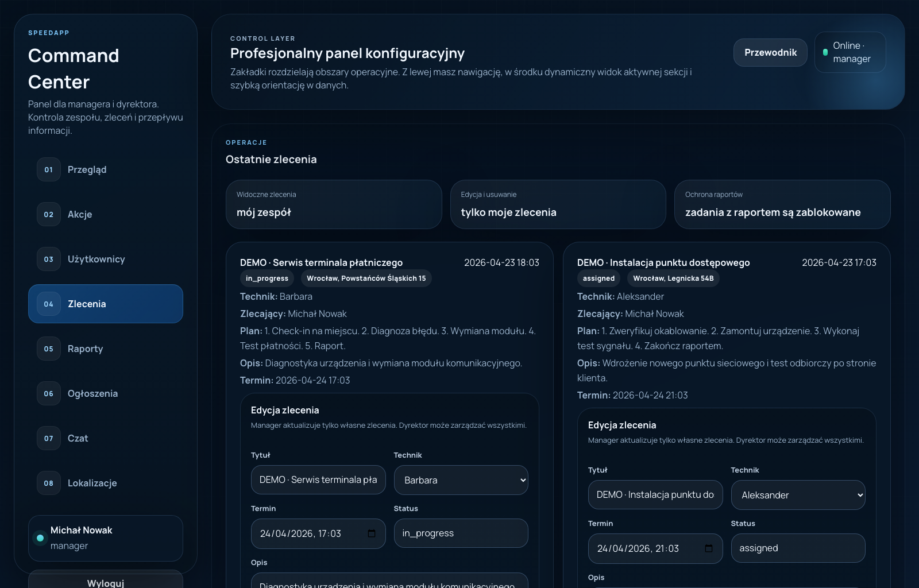Open Przegląd using its 01 sidebar icon
The width and height of the screenshot is (919, 588).
(x=48, y=169)
